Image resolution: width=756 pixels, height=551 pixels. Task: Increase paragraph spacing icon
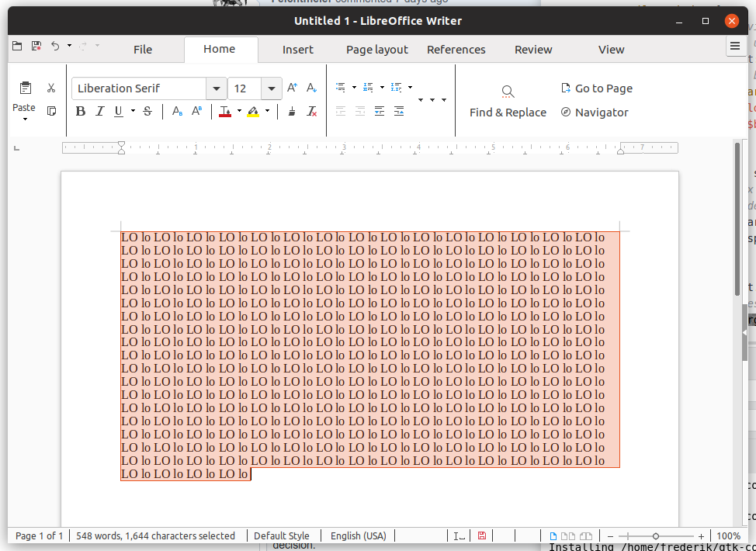click(380, 112)
